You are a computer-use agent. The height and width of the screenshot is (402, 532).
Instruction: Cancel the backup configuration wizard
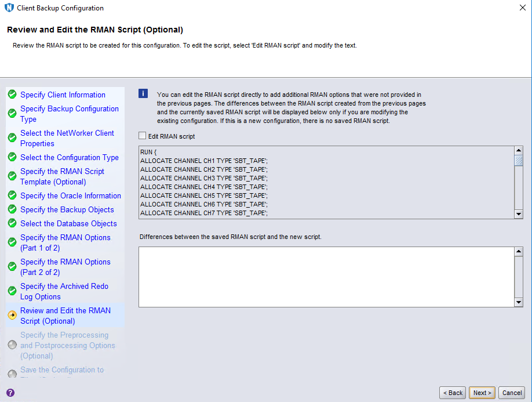[x=512, y=393]
